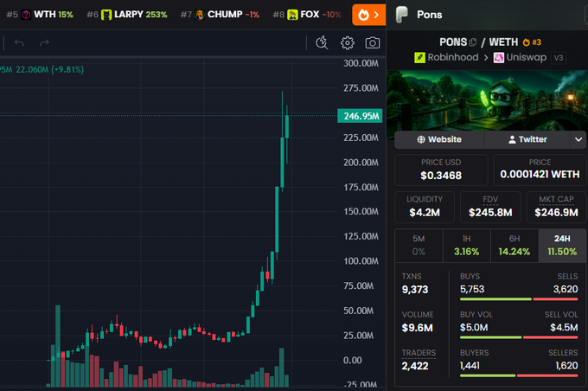Click the CHUMP token avatar icon
This screenshot has height=391, width=588.
click(x=200, y=15)
